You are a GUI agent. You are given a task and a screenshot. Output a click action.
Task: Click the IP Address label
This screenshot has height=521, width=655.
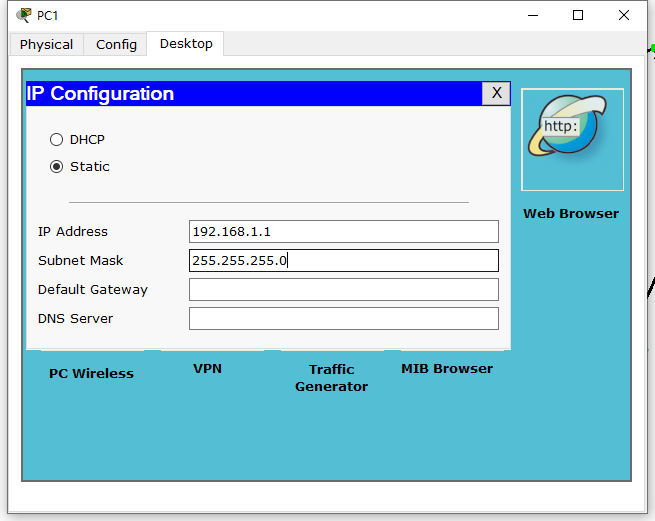tap(73, 231)
